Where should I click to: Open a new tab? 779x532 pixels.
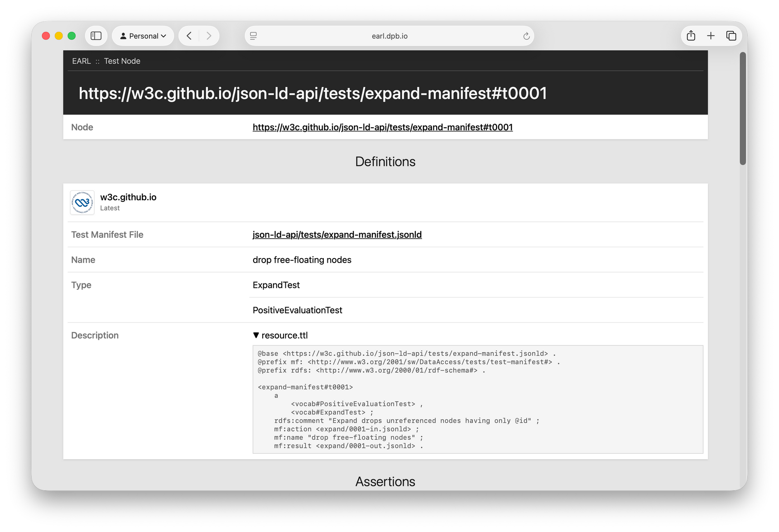pyautogui.click(x=711, y=35)
